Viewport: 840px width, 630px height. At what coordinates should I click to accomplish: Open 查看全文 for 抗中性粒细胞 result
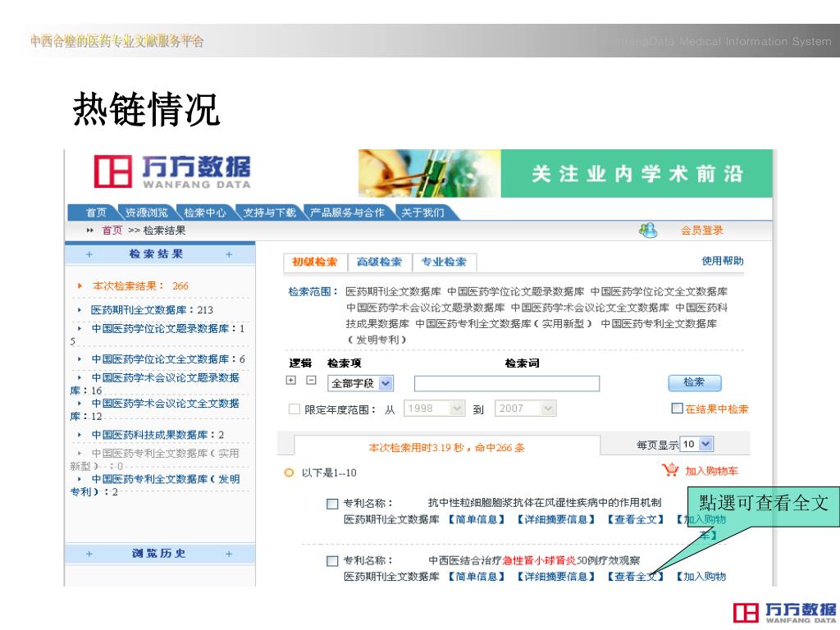pyautogui.click(x=636, y=519)
